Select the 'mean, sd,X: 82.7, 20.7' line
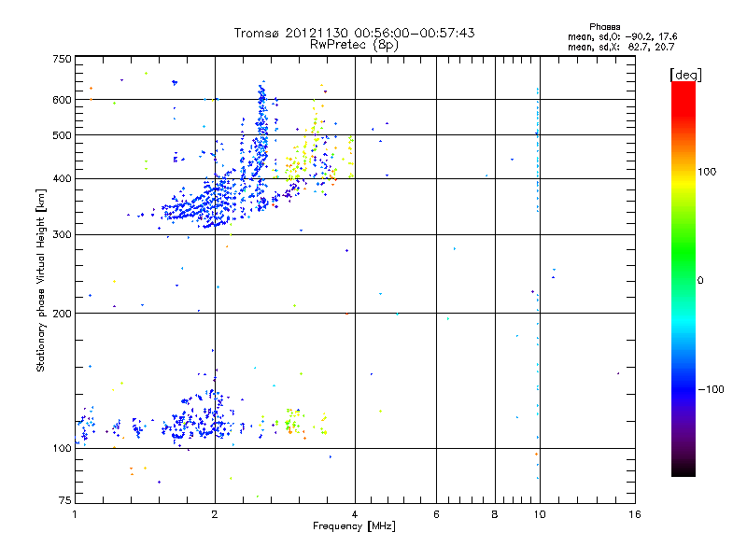 click(x=621, y=47)
